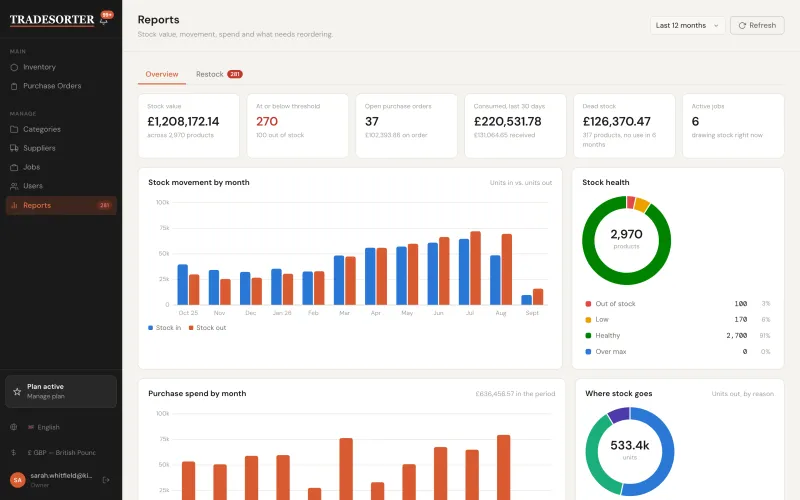Switch to the Restock tab
This screenshot has height=500, width=800.
point(219,74)
